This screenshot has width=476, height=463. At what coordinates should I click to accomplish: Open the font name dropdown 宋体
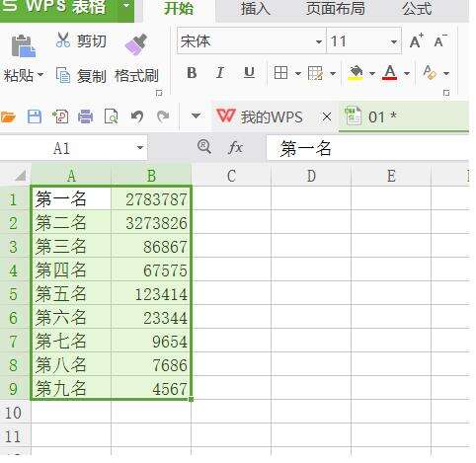[x=319, y=41]
